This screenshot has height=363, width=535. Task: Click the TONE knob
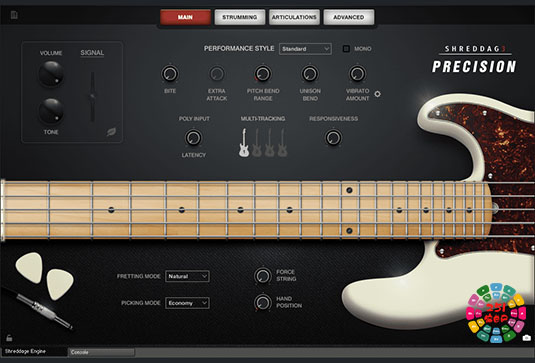click(x=51, y=111)
